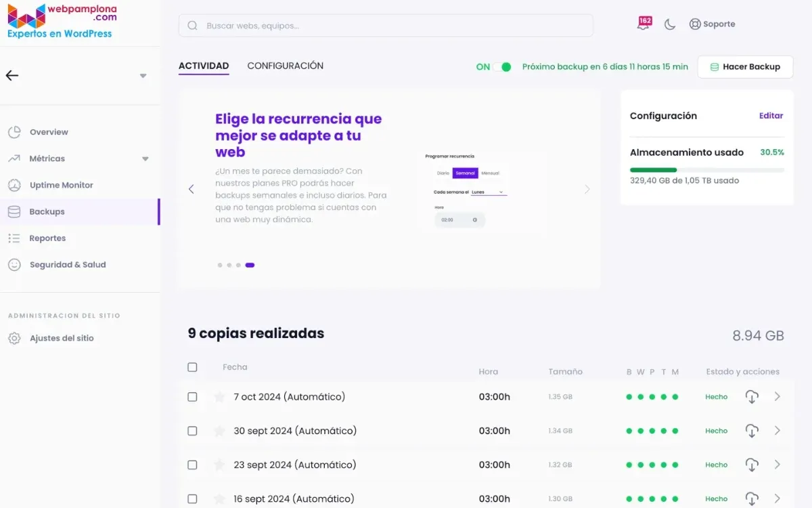The image size is (812, 508).
Task: Select the ACTIVIDAD tab
Action: [203, 66]
